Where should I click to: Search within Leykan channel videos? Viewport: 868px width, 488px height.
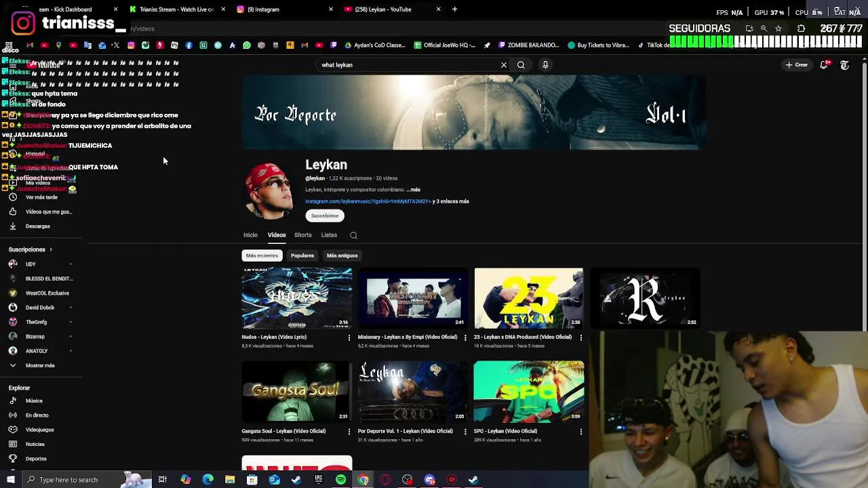(353, 235)
